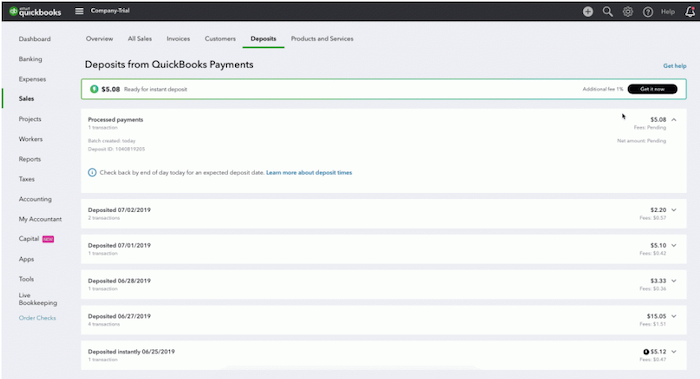Click the Deposit ID 1040819205 text
700x379 pixels.
click(x=117, y=149)
